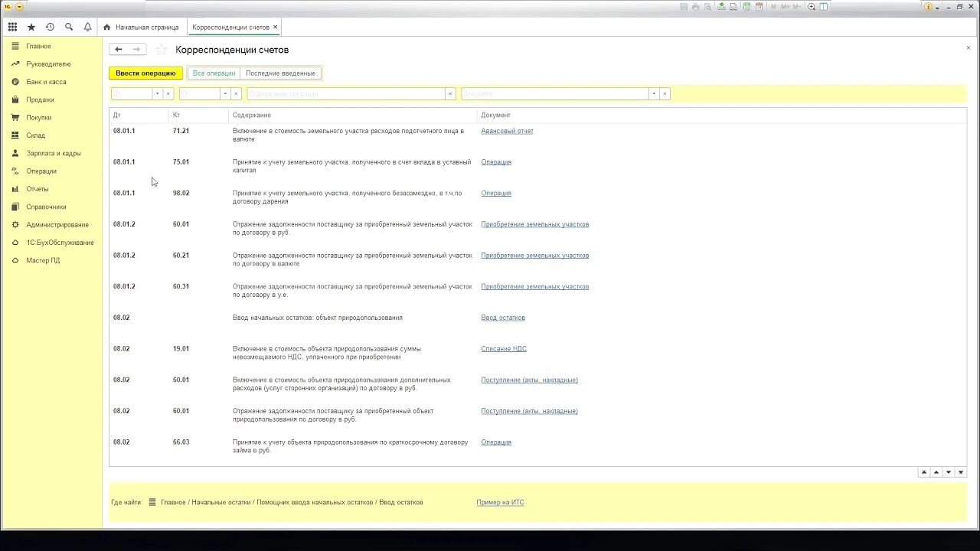
Task: Open Авансовый отчет document link
Action: pos(507,131)
